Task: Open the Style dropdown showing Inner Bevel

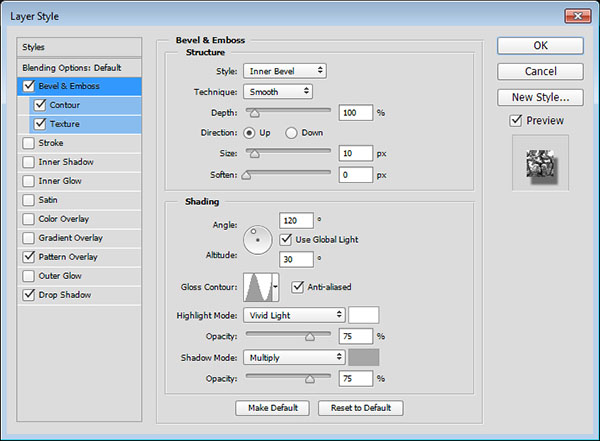Action: [x=285, y=71]
